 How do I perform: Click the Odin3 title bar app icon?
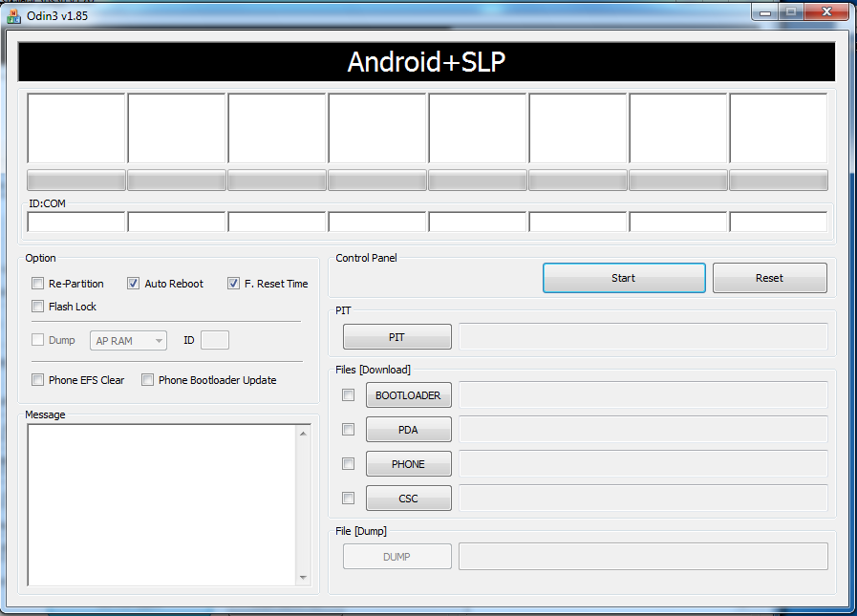pos(13,16)
